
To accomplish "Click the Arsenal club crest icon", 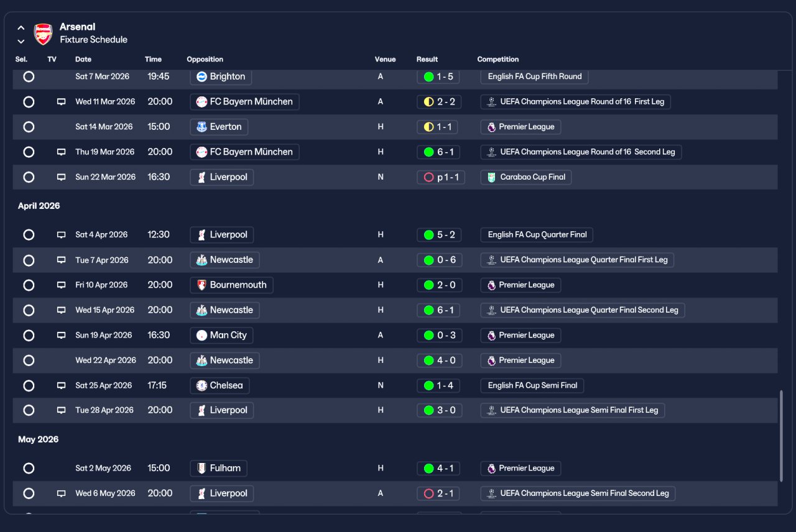I will [43, 34].
